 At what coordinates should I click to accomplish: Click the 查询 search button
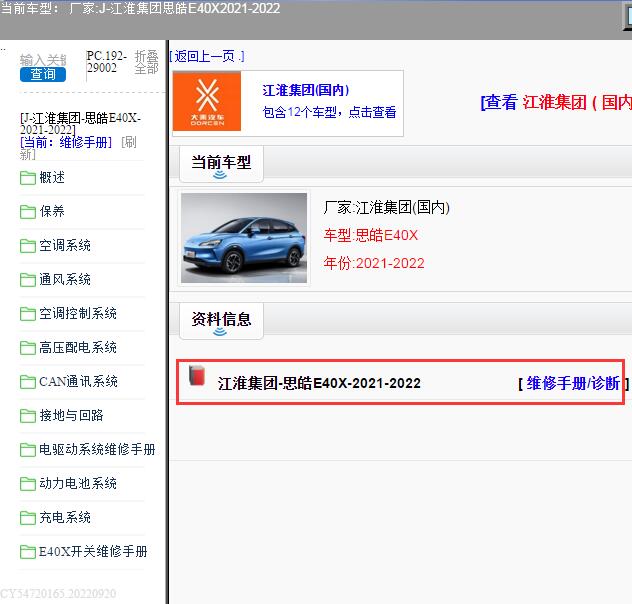[43, 74]
